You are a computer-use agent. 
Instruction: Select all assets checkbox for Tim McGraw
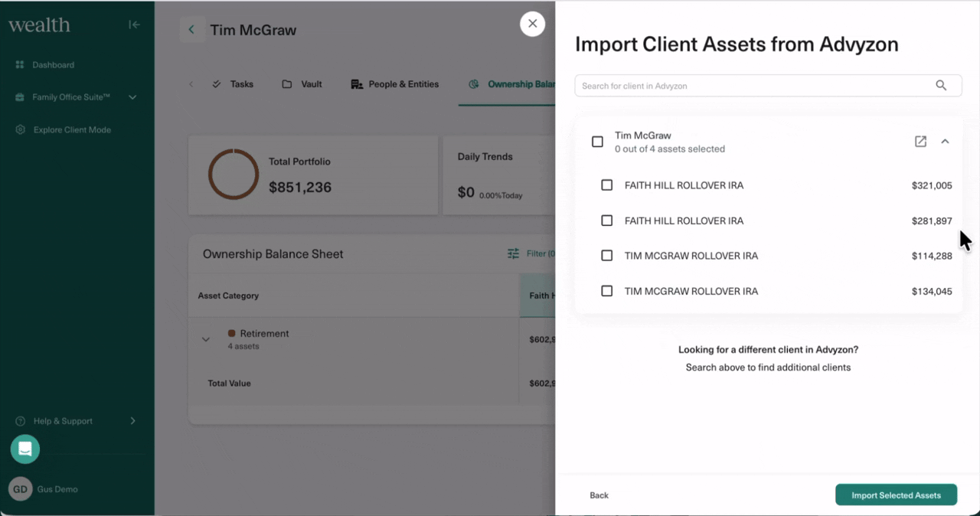pos(597,142)
